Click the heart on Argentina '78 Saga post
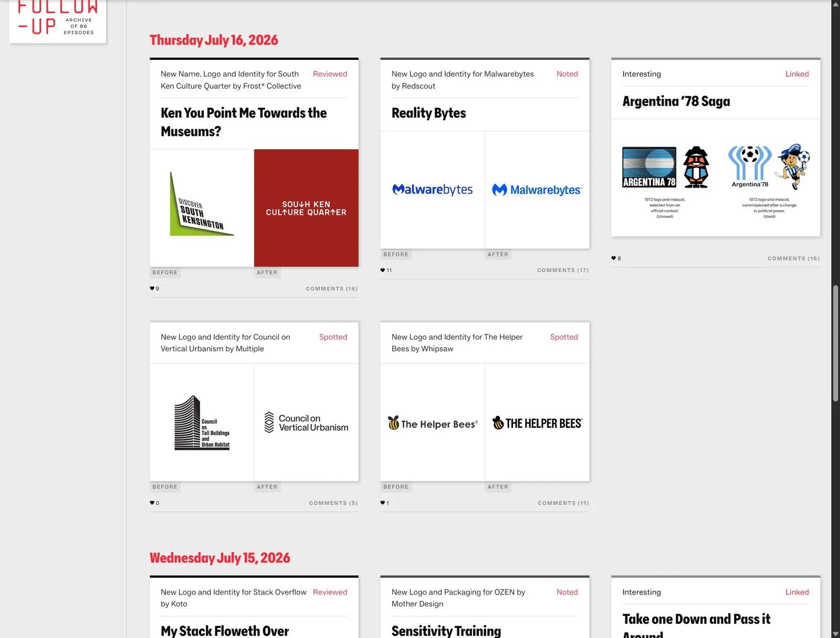Viewport: 840px width, 638px height. pos(614,258)
